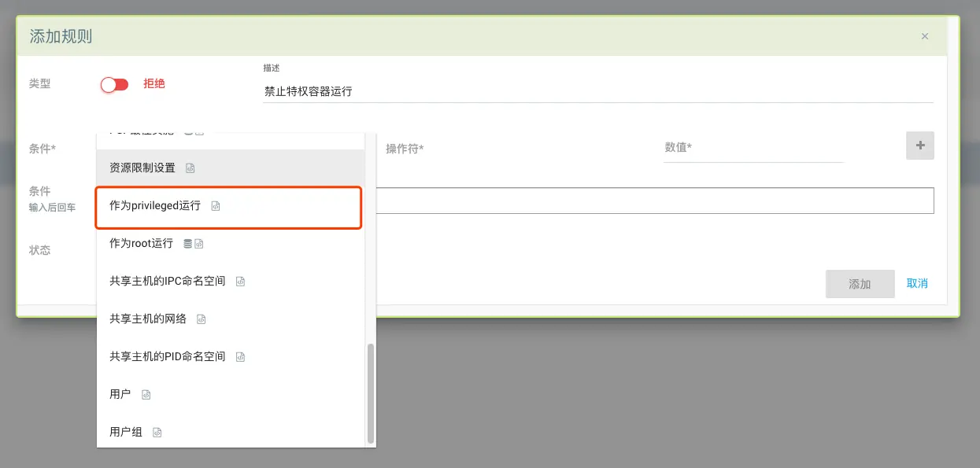
Task: Choose 作为root运行 in the dropdown list
Action: click(x=141, y=244)
